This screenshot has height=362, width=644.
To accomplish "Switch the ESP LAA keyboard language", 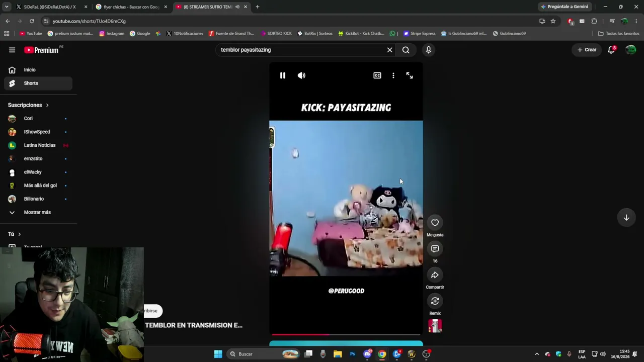I will pos(582,354).
